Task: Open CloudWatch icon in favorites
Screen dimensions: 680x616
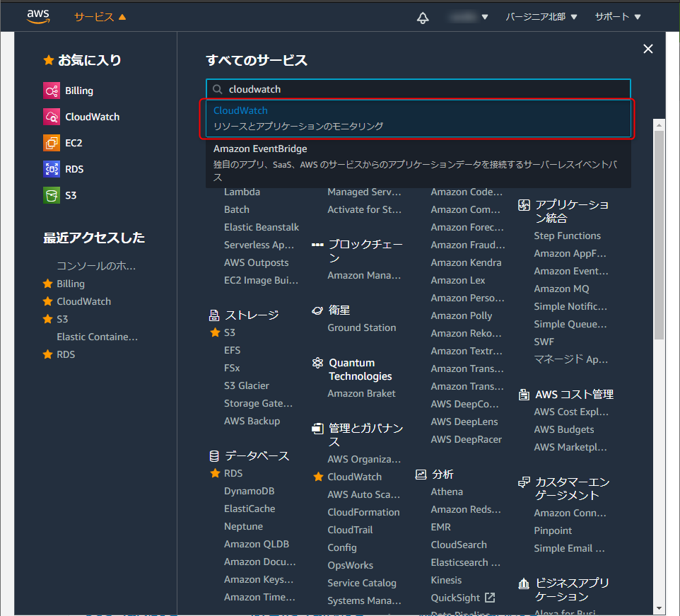Action: (x=52, y=117)
